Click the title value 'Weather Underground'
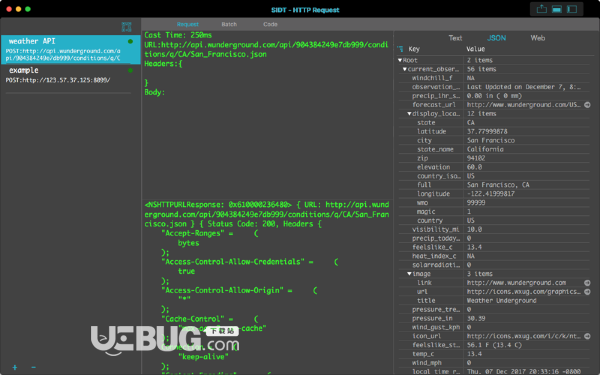 (x=501, y=300)
